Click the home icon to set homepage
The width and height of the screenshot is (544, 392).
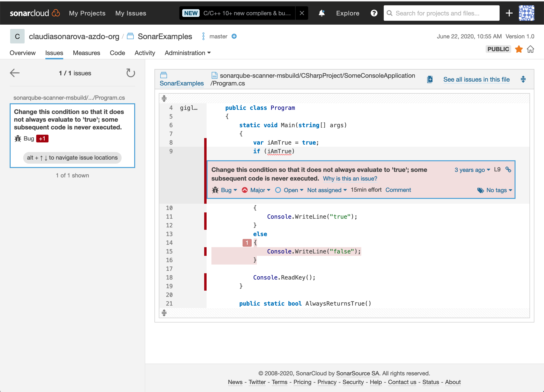(530, 49)
